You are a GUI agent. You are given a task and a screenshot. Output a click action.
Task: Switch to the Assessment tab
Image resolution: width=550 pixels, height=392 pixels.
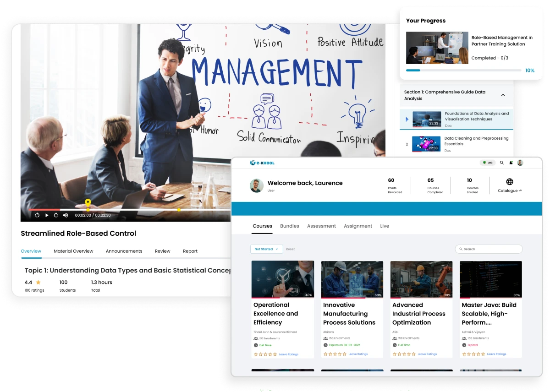(321, 226)
